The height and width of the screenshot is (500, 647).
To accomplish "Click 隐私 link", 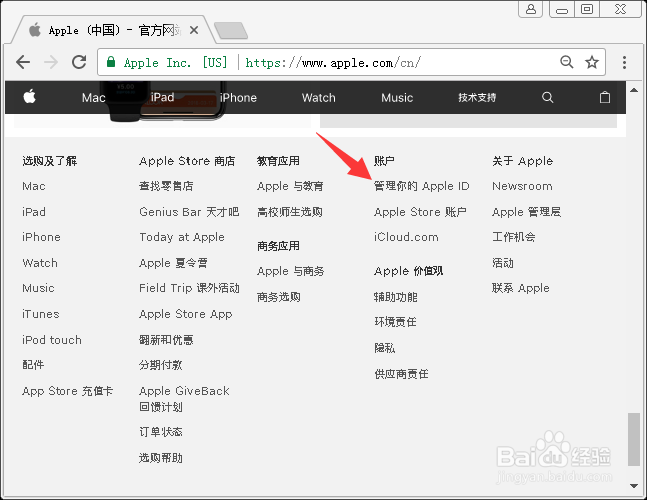I will click(385, 348).
